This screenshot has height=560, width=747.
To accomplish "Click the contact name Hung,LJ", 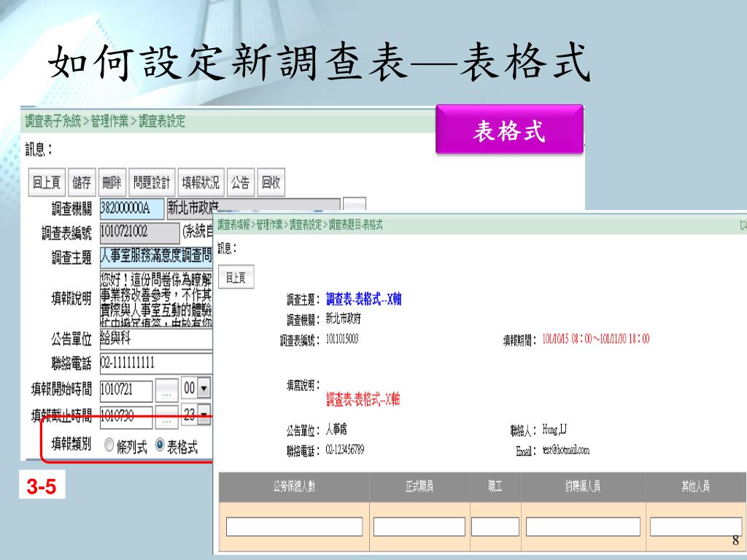I will coord(554,430).
